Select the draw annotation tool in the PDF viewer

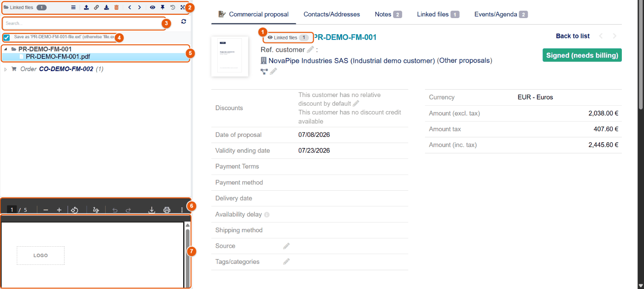96,210
